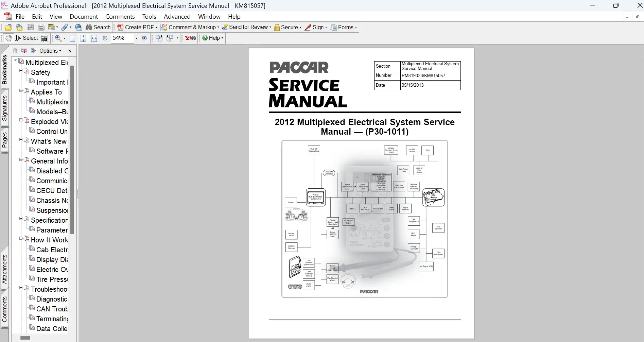This screenshot has height=342, width=644.
Task: Open the CAN Troub bookmark entry
Action: [x=52, y=309]
